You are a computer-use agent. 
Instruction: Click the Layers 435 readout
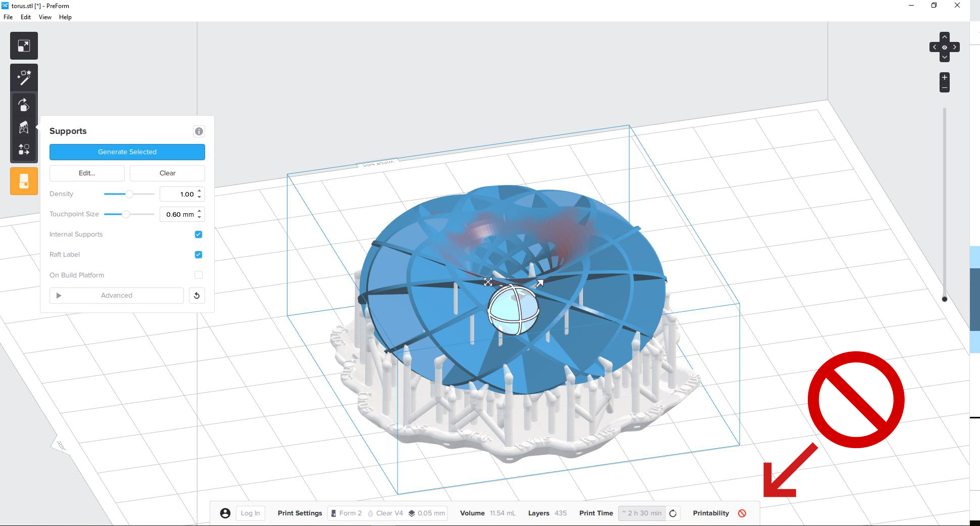(x=548, y=513)
